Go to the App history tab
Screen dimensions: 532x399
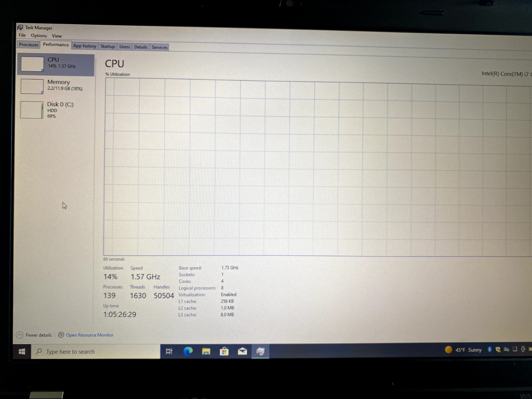pyautogui.click(x=85, y=46)
